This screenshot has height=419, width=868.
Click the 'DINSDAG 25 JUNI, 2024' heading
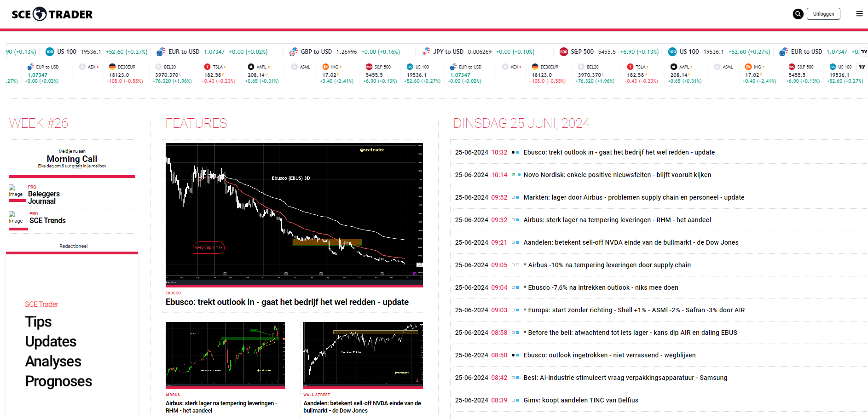[x=521, y=123]
